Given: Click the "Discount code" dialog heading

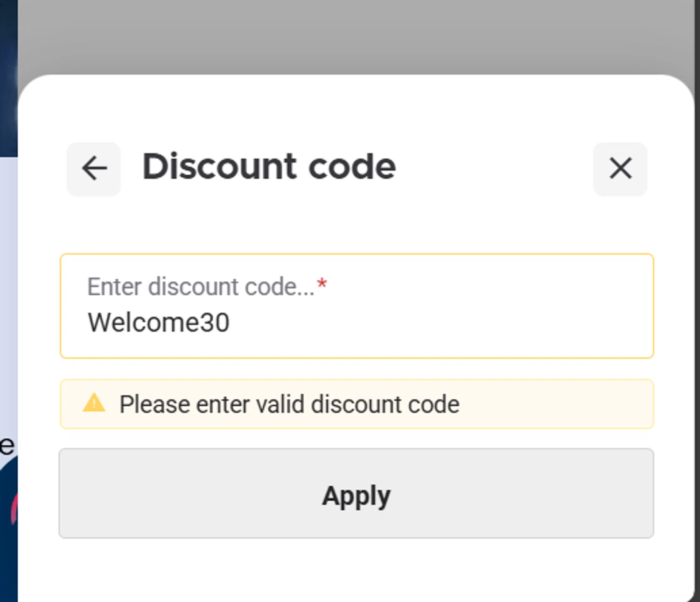Looking at the screenshot, I should click(269, 167).
